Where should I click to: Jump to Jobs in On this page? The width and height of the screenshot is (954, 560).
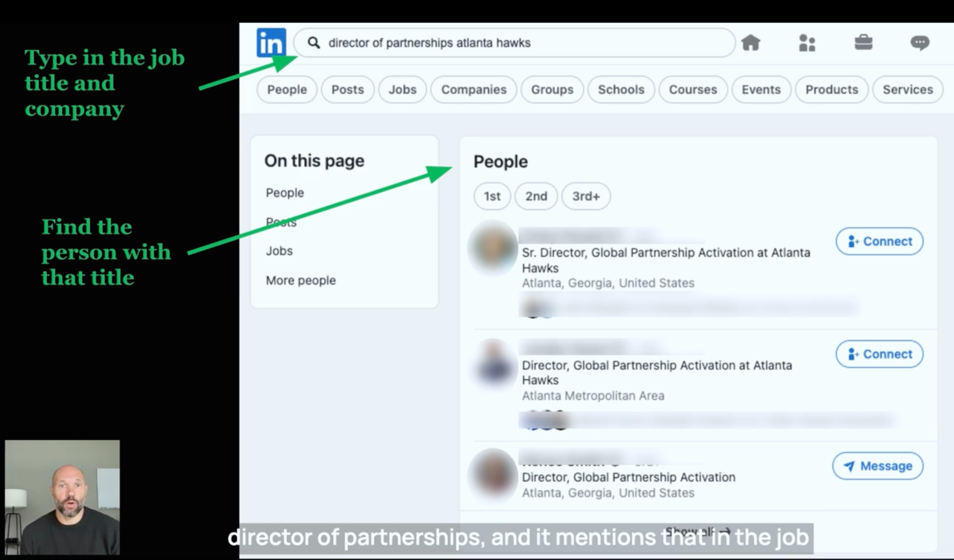279,251
